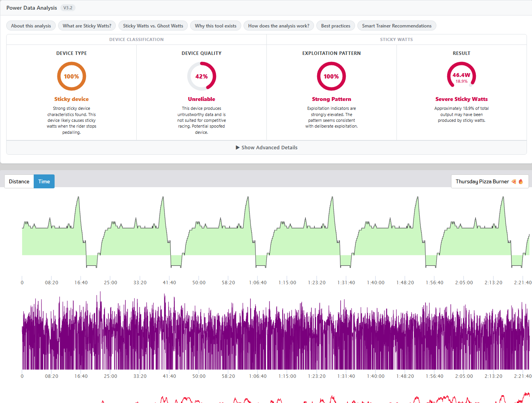Expand Show Advanced Details
532x403 pixels.
click(x=266, y=147)
